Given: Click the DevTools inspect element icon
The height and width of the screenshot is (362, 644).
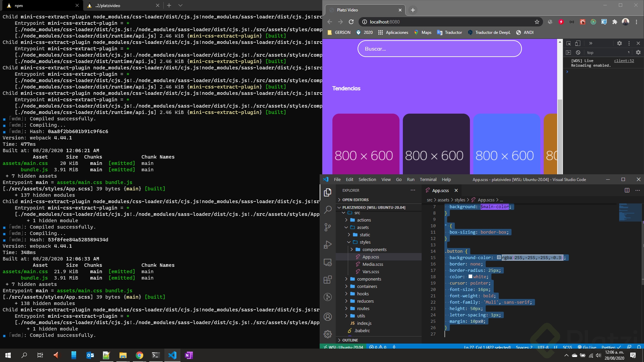Looking at the screenshot, I should [x=569, y=43].
